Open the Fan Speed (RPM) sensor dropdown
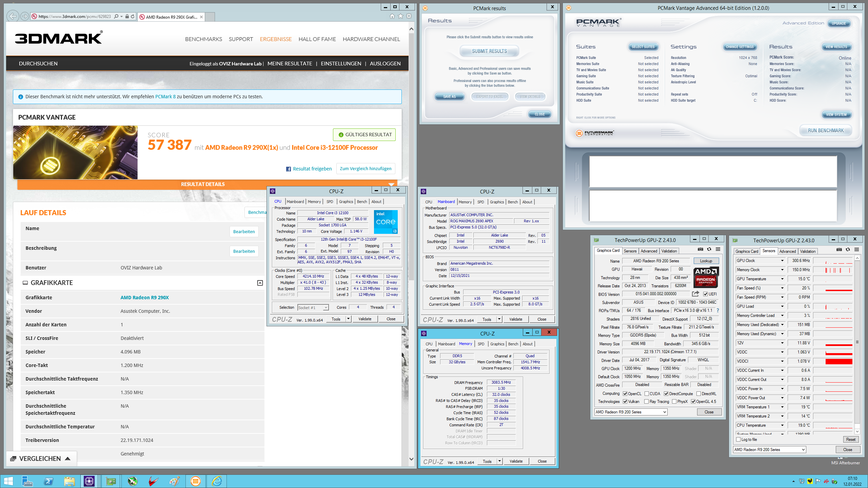The image size is (868, 488). point(782,297)
